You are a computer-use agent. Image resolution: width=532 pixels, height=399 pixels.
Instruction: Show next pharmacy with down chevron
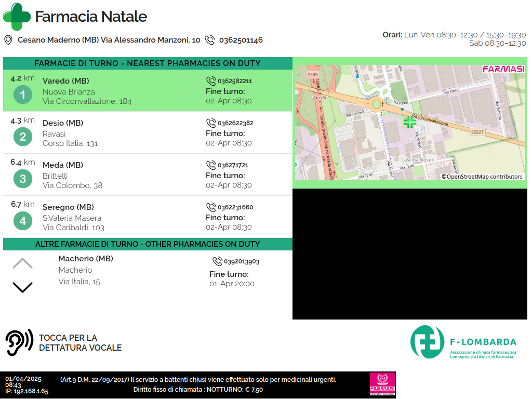(22, 287)
